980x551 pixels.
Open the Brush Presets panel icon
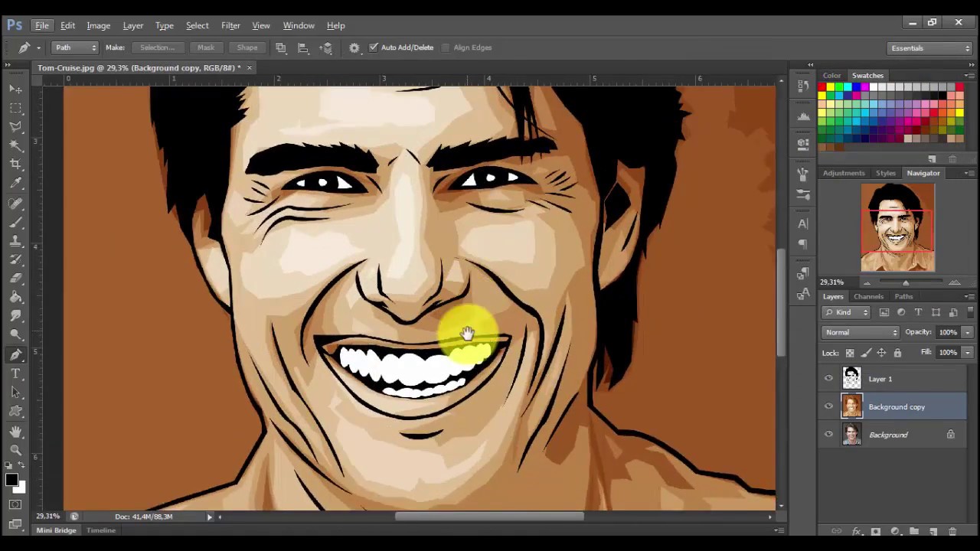click(803, 196)
